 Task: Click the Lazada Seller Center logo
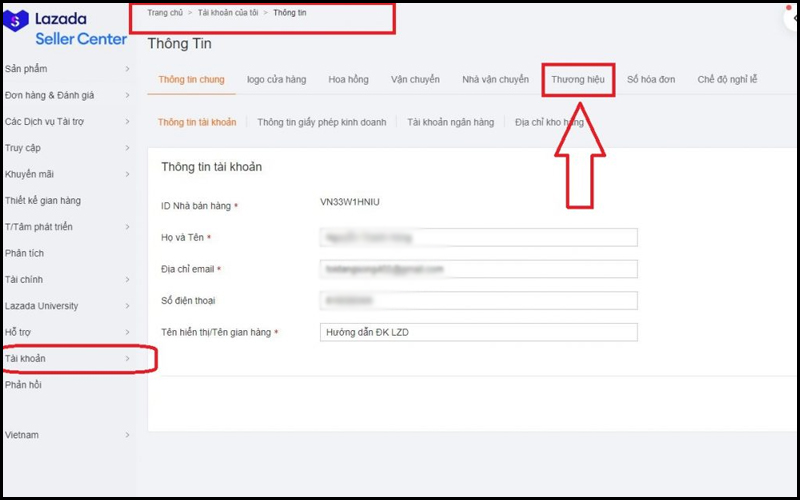click(66, 29)
